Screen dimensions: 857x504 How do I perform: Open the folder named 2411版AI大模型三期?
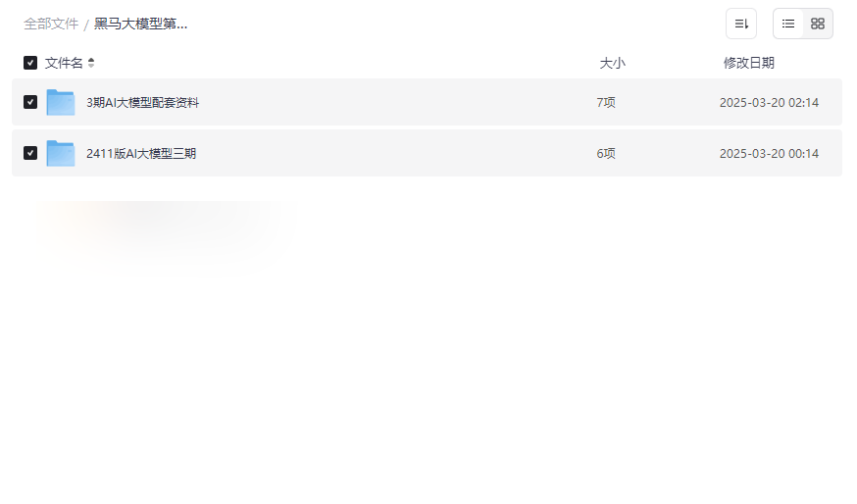click(x=140, y=153)
